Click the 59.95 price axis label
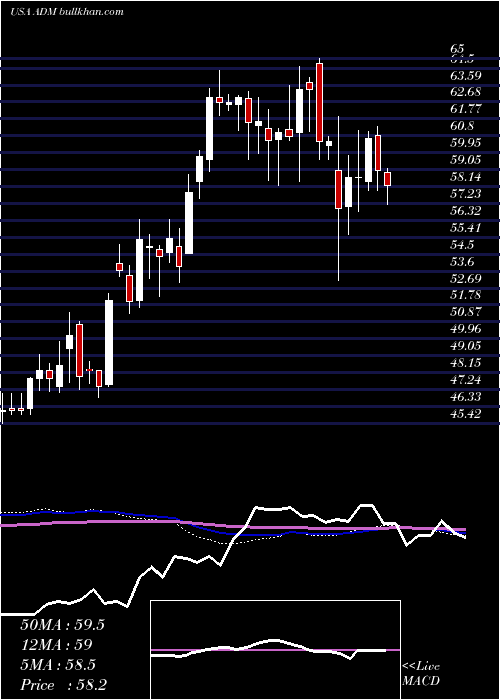 466,143
